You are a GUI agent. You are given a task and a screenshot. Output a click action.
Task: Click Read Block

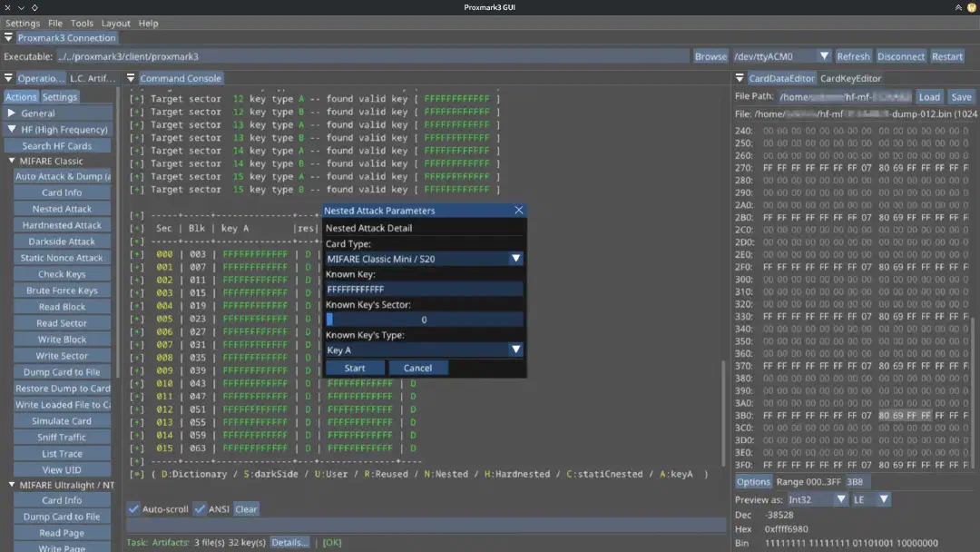[62, 306]
